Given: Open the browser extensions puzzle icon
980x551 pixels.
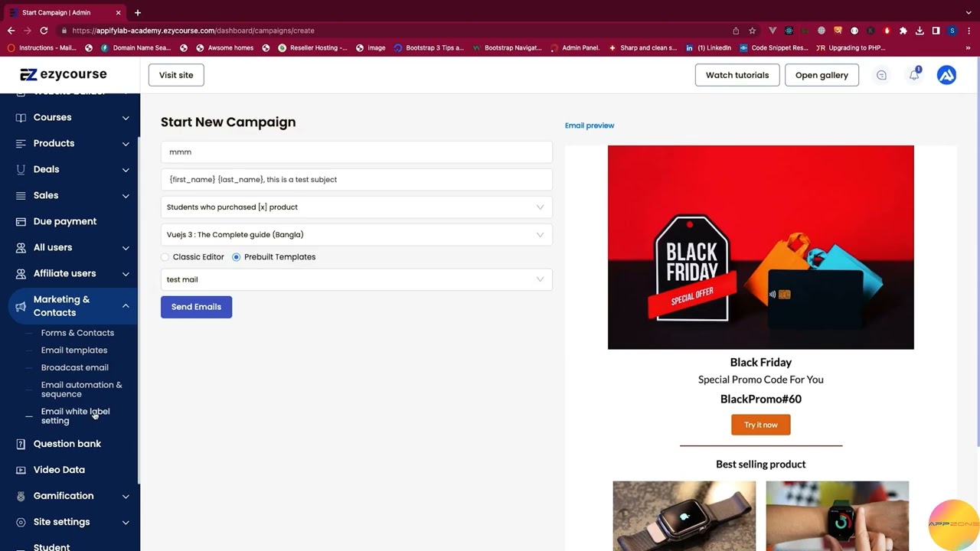Looking at the screenshot, I should 903,31.
